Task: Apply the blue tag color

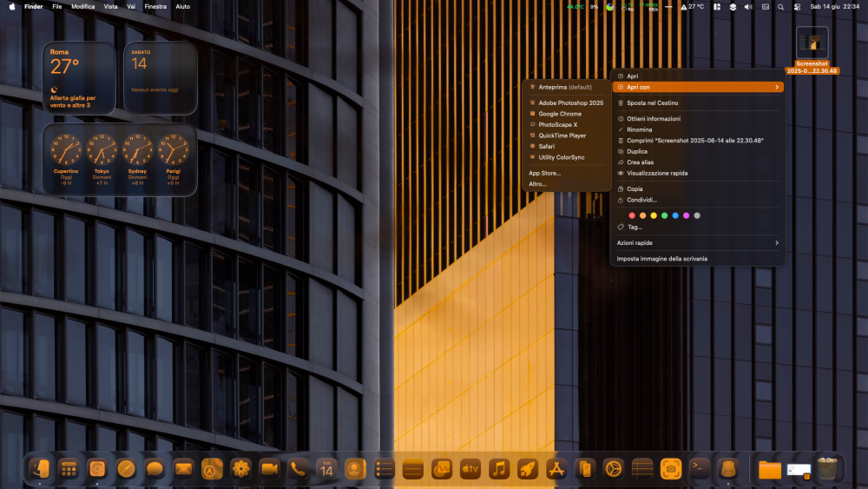Action: point(675,215)
